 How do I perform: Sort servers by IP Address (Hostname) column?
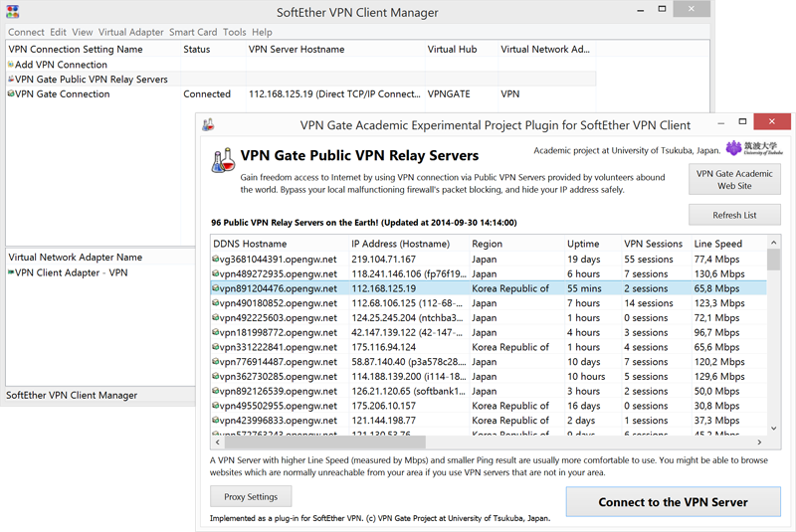tap(409, 244)
